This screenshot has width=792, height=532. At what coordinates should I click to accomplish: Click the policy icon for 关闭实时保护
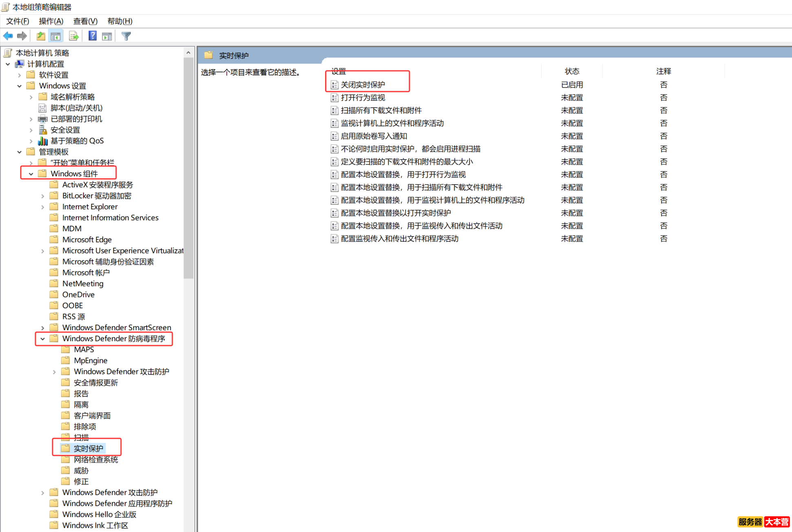(x=334, y=85)
